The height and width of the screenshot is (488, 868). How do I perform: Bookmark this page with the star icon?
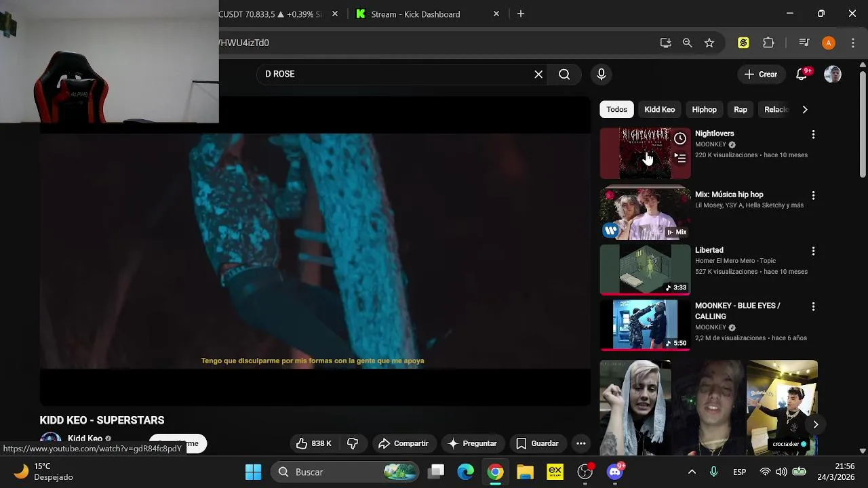point(709,43)
